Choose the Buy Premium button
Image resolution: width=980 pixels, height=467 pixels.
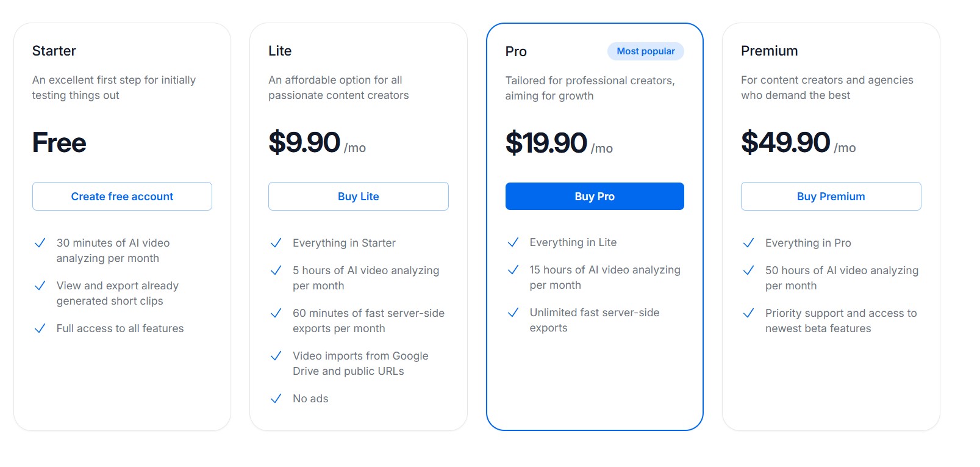831,197
